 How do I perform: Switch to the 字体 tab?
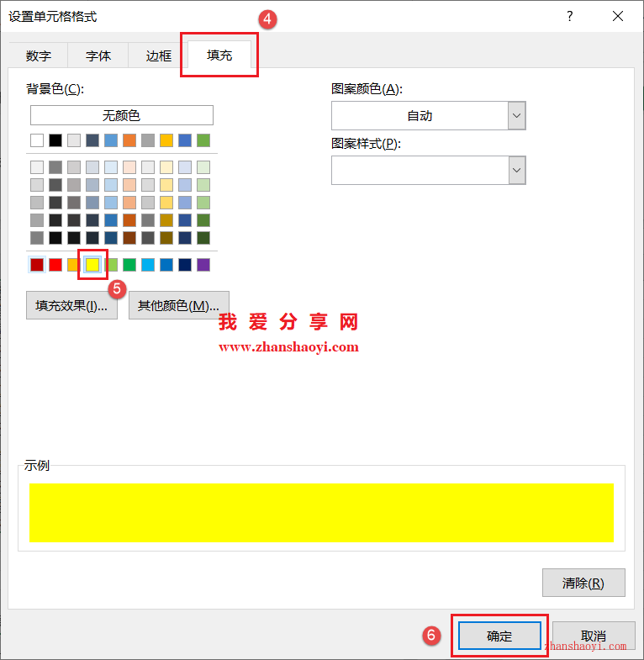pyautogui.click(x=98, y=55)
